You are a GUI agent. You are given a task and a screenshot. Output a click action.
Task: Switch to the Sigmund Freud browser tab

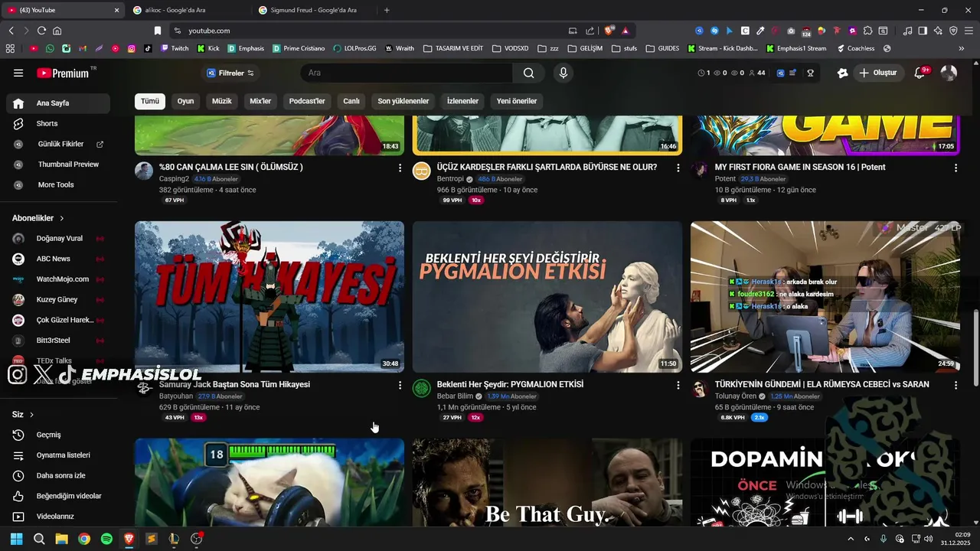pos(314,10)
